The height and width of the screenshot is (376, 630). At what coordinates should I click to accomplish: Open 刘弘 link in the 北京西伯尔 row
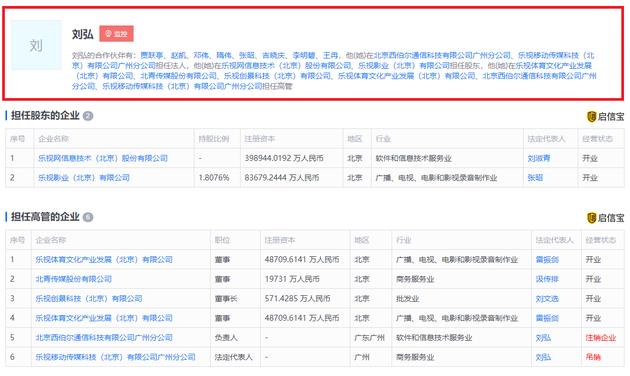(544, 337)
